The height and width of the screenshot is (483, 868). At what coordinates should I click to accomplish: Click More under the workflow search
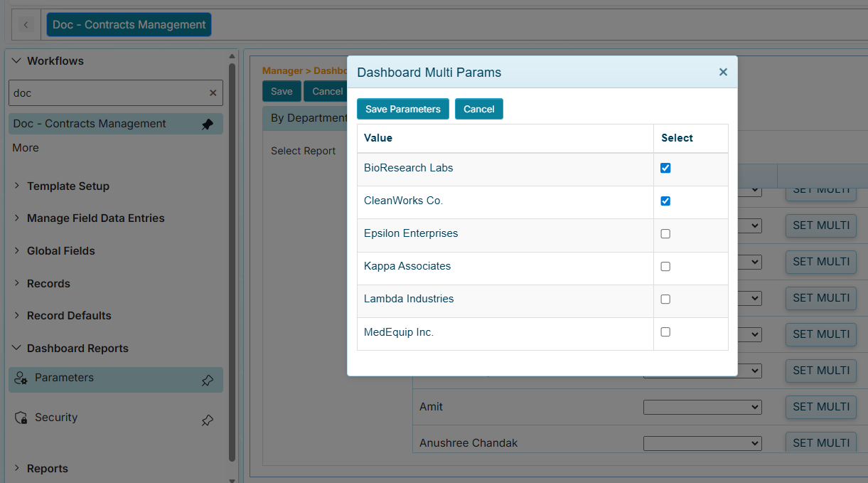coord(25,147)
